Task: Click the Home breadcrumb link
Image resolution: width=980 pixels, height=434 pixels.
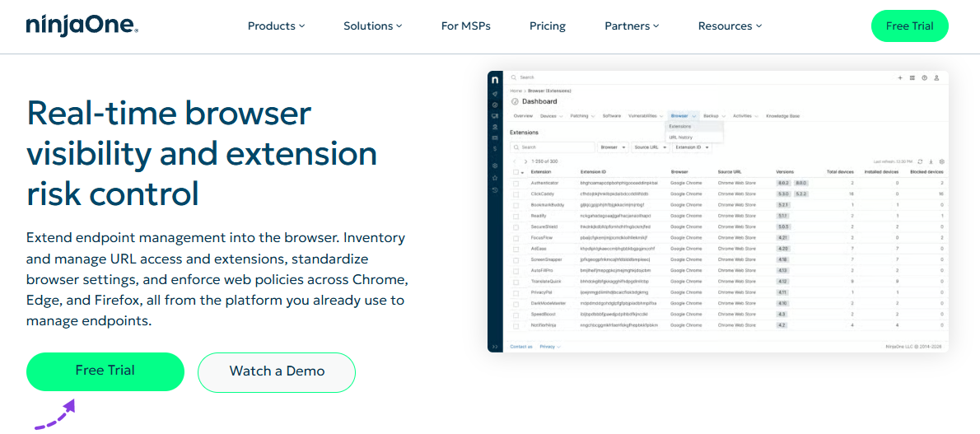Action: coord(516,91)
